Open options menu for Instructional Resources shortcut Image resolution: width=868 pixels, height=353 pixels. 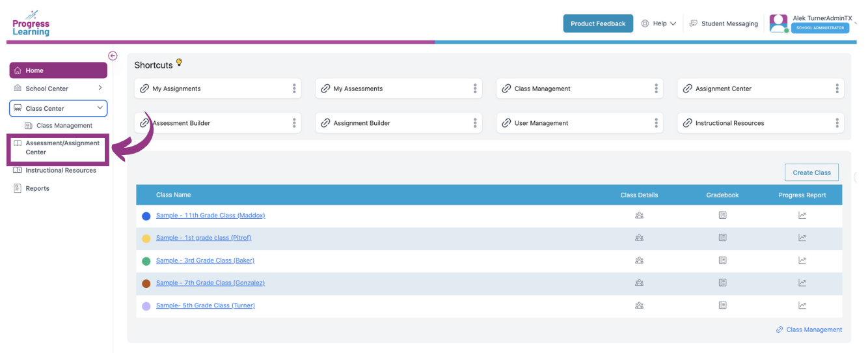[x=837, y=122]
